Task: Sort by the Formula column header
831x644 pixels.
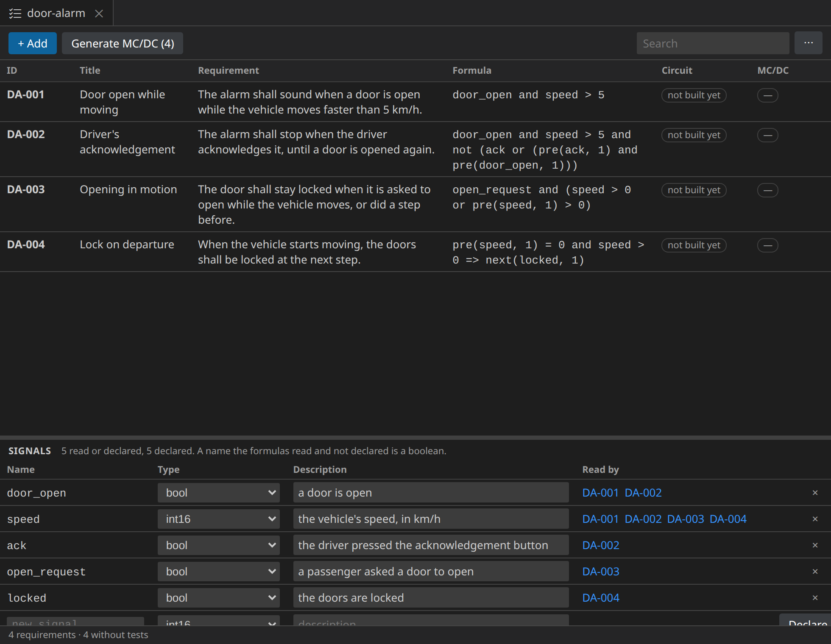Action: coord(471,70)
